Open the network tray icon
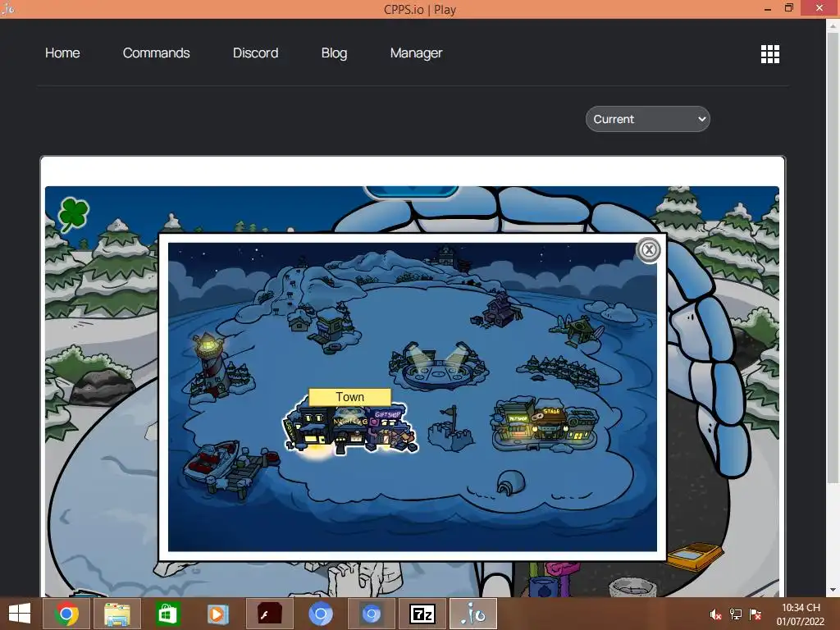 (736, 614)
